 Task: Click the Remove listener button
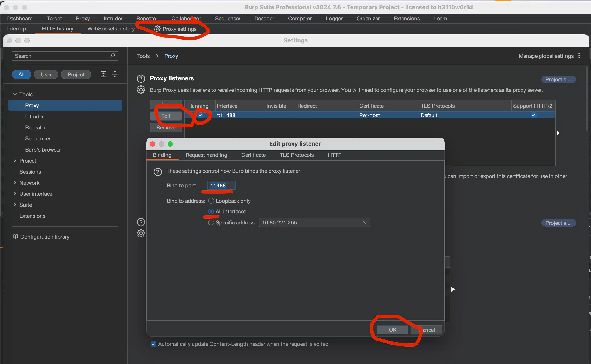[166, 128]
